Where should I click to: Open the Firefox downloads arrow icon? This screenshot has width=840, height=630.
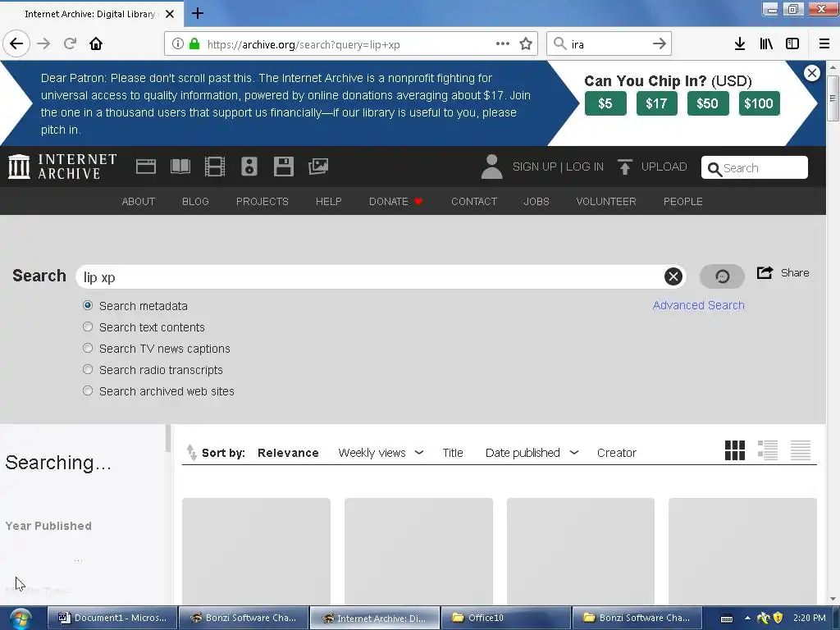[740, 43]
